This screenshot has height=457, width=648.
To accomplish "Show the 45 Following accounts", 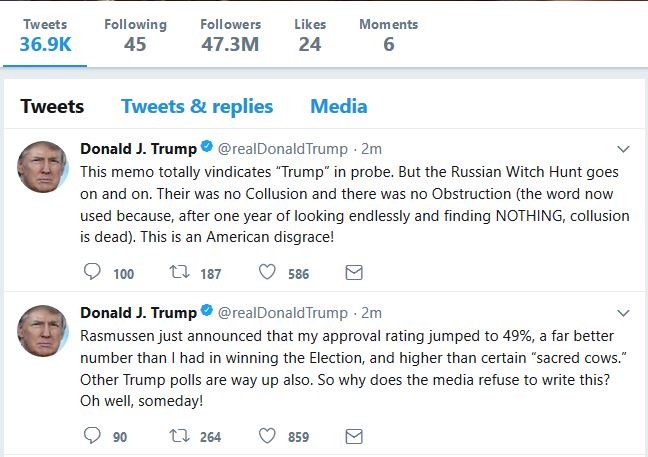I will coord(135,34).
